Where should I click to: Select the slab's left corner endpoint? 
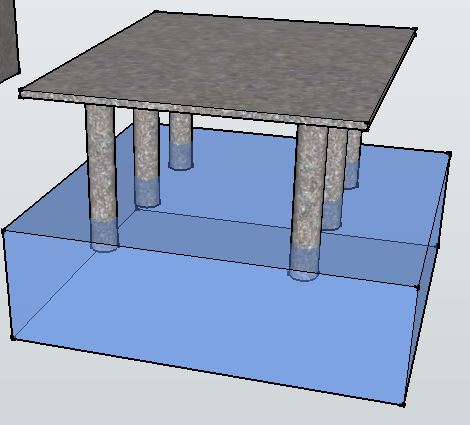point(21,91)
